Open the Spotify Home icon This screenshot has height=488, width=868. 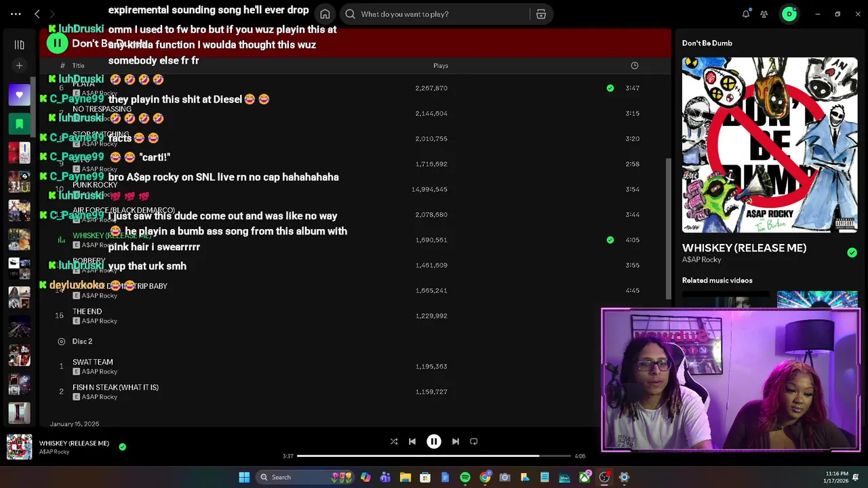coord(325,14)
